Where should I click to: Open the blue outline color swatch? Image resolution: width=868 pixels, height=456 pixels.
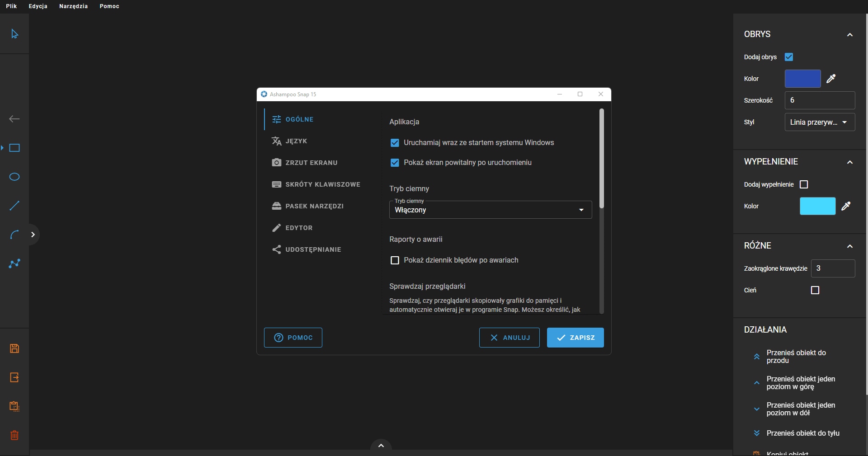coord(803,79)
